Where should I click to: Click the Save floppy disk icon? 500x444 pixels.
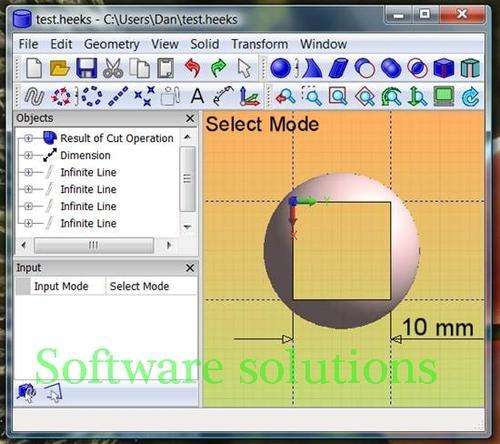coord(86,68)
